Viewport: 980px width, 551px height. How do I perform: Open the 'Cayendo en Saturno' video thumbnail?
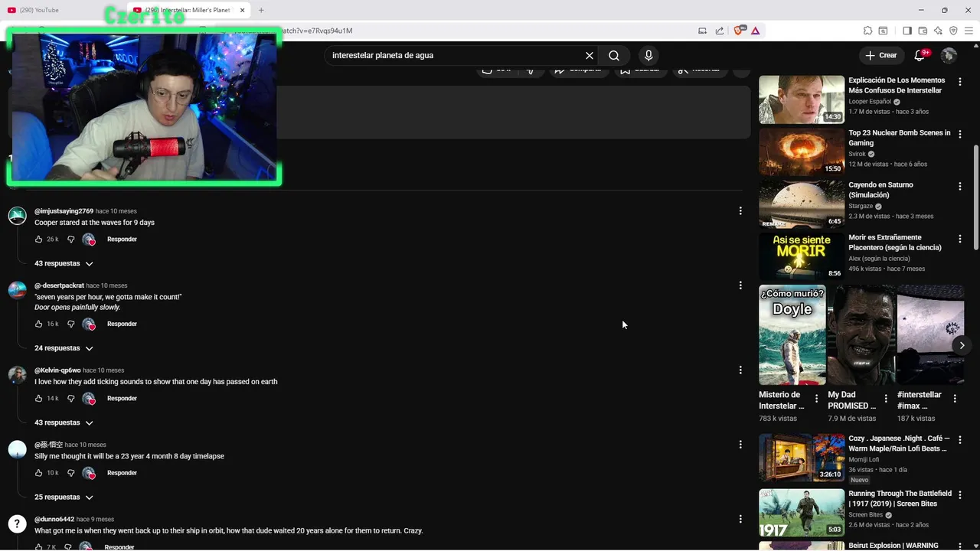802,204
